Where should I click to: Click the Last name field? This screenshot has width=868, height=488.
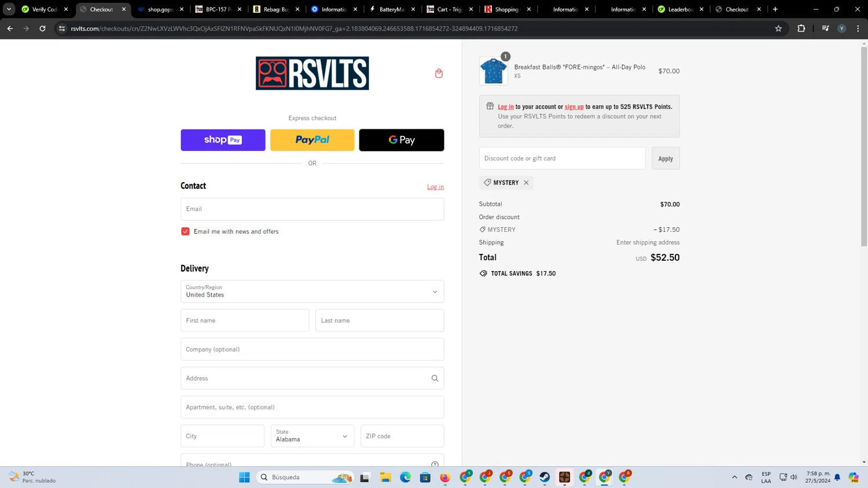tap(380, 320)
